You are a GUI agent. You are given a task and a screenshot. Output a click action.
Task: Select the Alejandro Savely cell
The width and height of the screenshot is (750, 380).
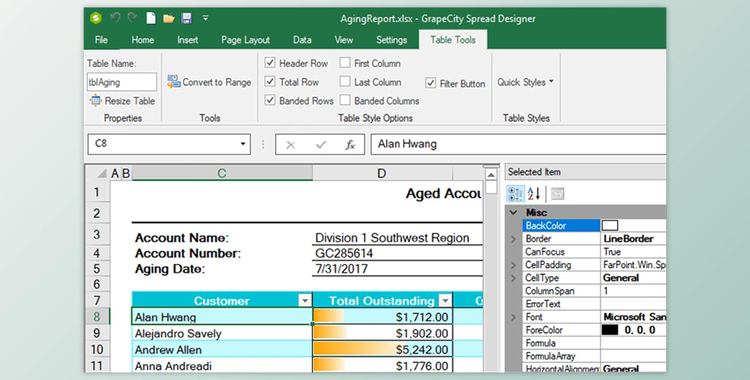pyautogui.click(x=222, y=333)
